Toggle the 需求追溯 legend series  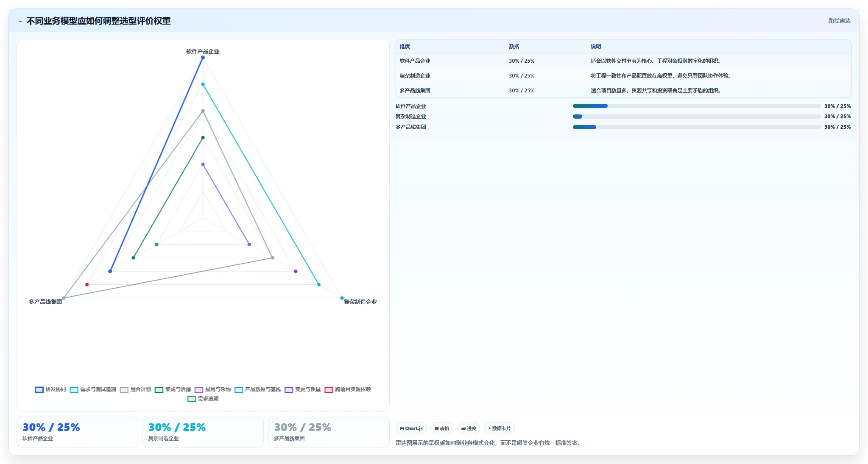pos(203,399)
